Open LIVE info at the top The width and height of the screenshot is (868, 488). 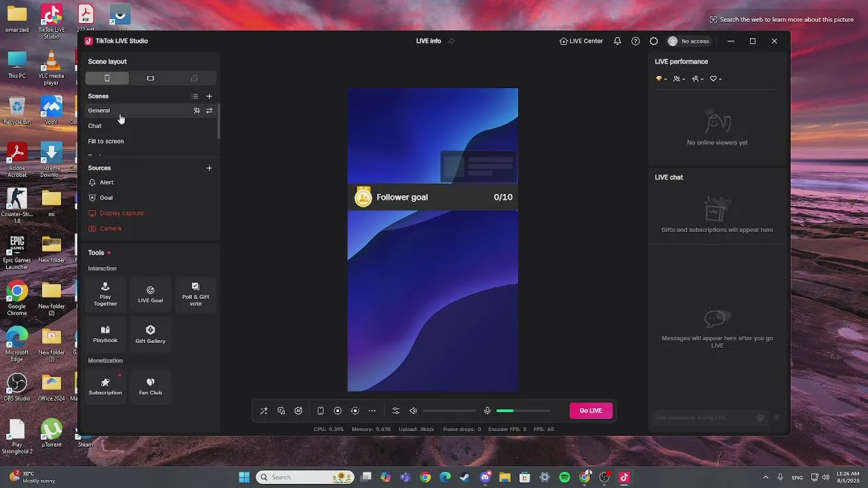429,41
